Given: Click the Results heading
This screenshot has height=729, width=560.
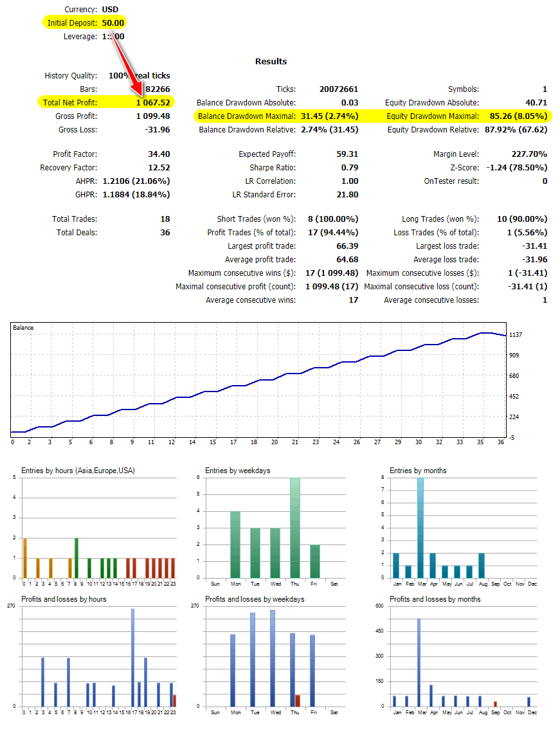Looking at the screenshot, I should (271, 61).
